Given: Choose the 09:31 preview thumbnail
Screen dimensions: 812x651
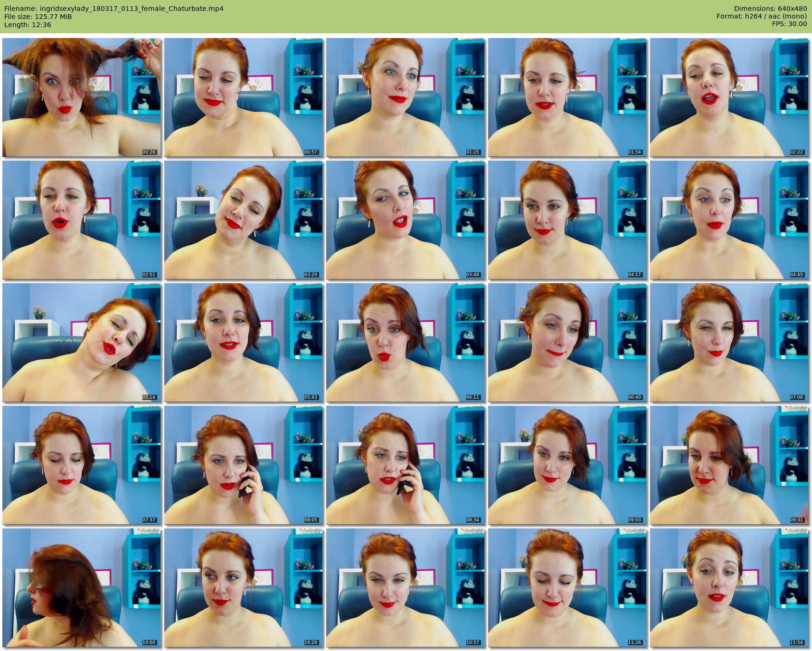Looking at the screenshot, I should point(729,465).
